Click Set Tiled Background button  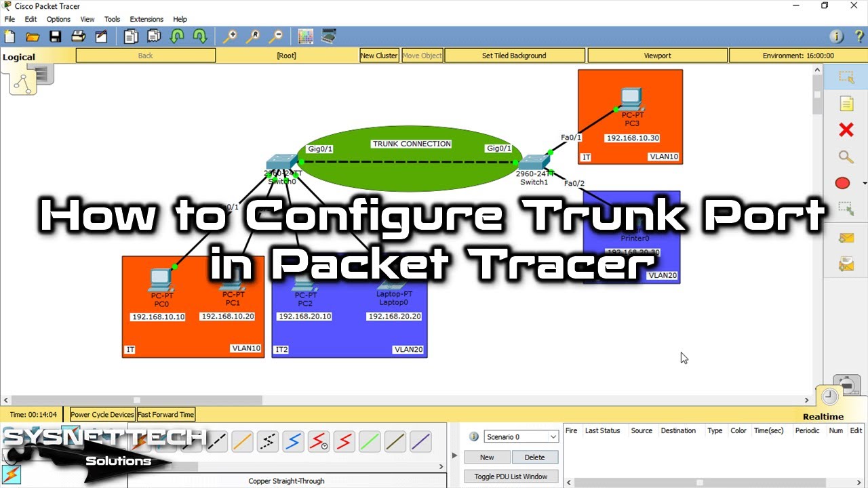pos(514,56)
